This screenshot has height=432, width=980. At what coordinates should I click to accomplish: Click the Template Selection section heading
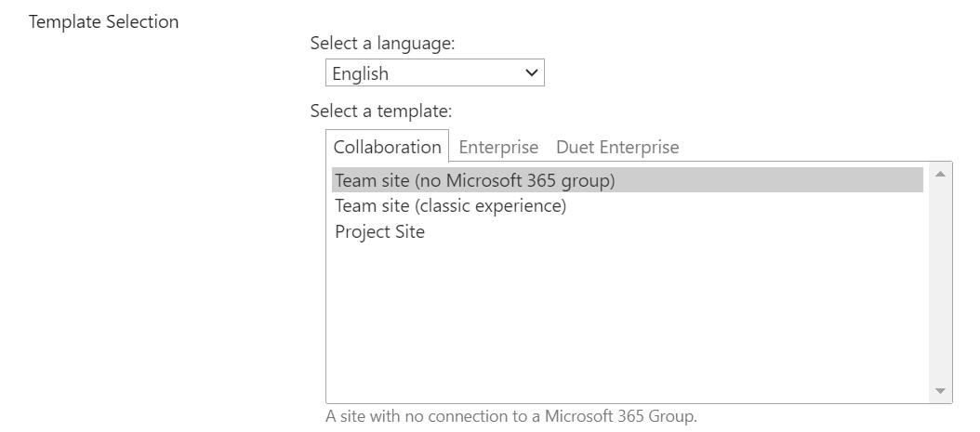coord(103,21)
